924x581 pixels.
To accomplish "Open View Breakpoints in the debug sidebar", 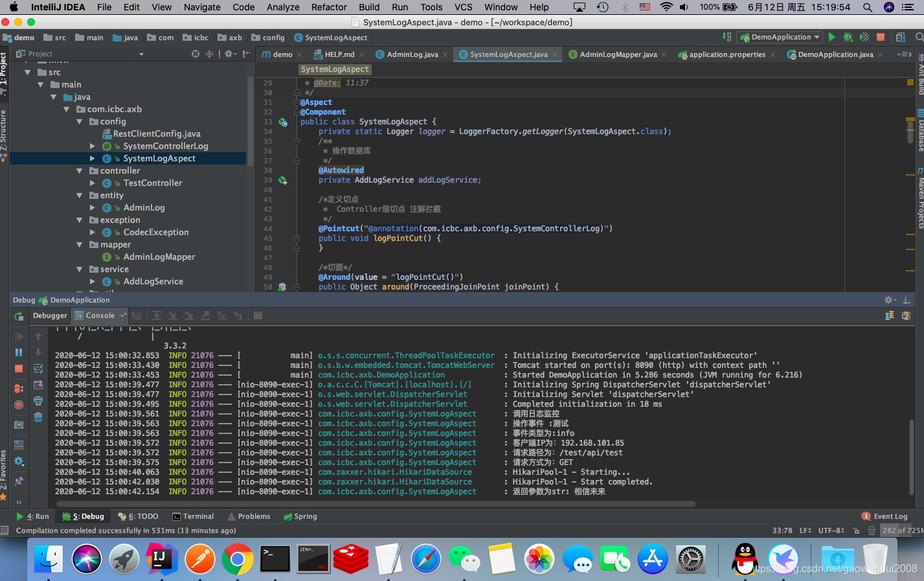I will pos(19,389).
